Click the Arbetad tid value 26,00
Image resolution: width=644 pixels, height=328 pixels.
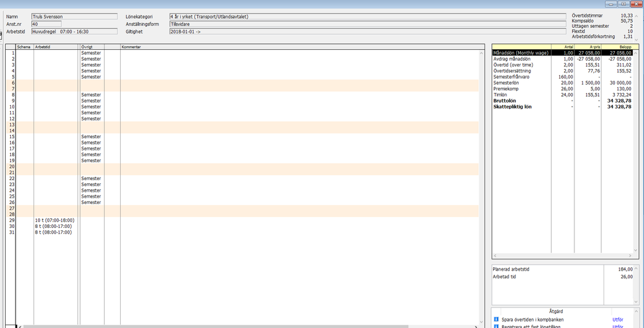coord(627,277)
